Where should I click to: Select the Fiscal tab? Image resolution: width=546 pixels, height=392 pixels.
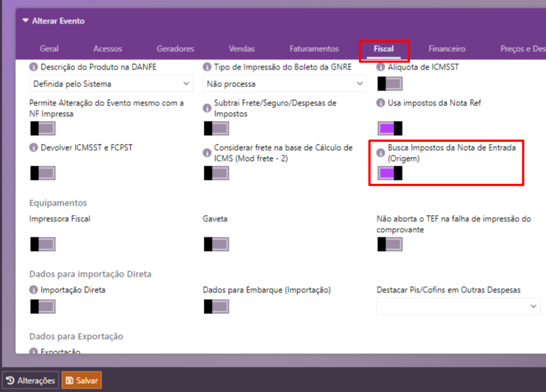(384, 49)
